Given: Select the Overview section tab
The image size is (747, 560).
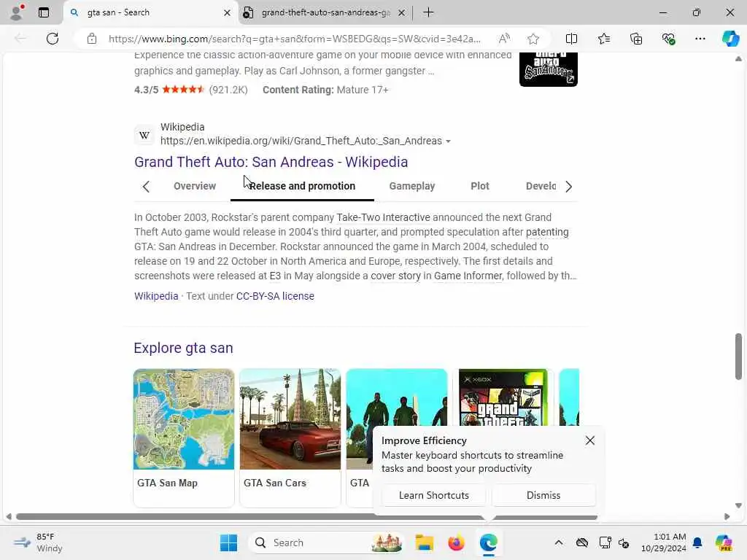Looking at the screenshot, I should pos(194,186).
